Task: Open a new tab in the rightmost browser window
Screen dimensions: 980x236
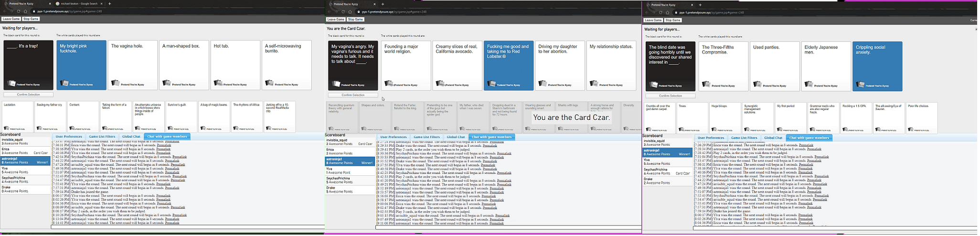Action: pyautogui.click(x=700, y=5)
